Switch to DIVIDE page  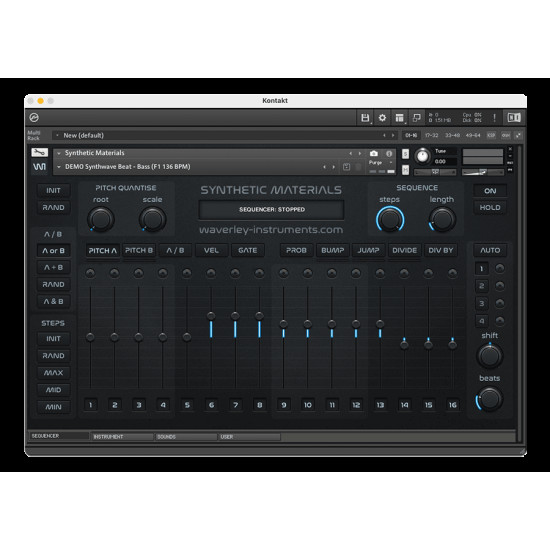click(404, 250)
